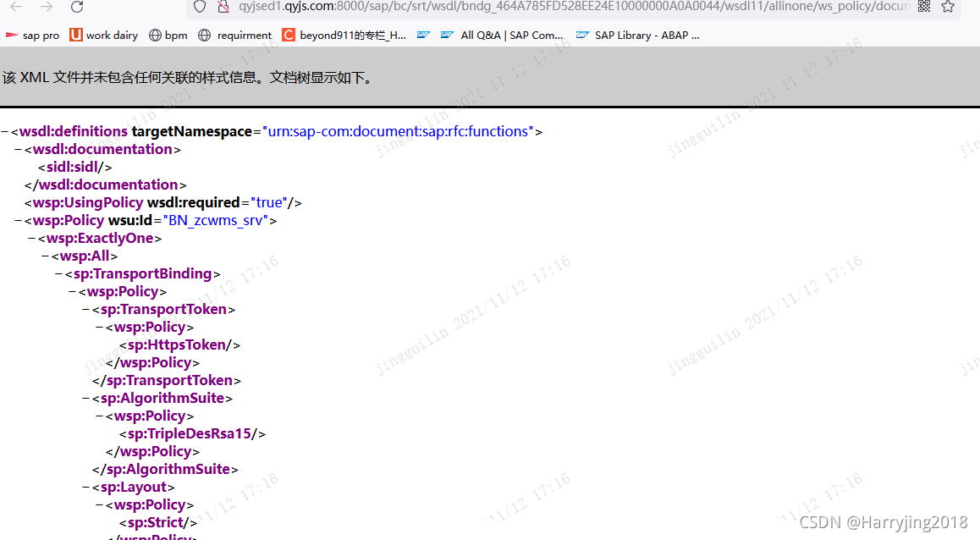This screenshot has width=980, height=540.
Task: Collapse the wsp:All node
Action: 46,256
